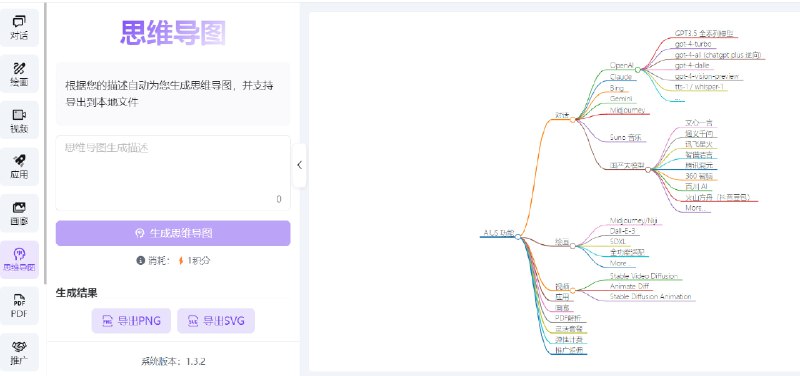Export result with 导出PNG button
The height and width of the screenshot is (376, 800).
click(x=131, y=321)
